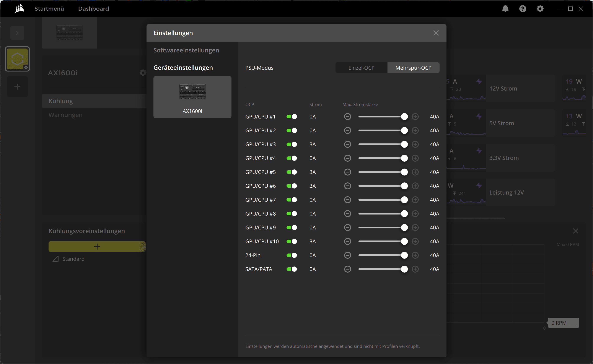Disable OCP toggle for GPU/CPU #2
This screenshot has height=364, width=593.
tap(292, 130)
